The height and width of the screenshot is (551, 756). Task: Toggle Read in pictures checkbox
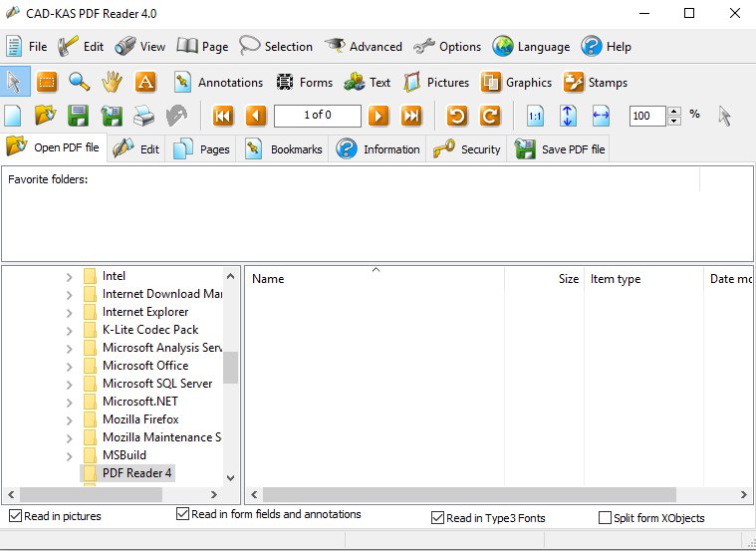click(15, 516)
